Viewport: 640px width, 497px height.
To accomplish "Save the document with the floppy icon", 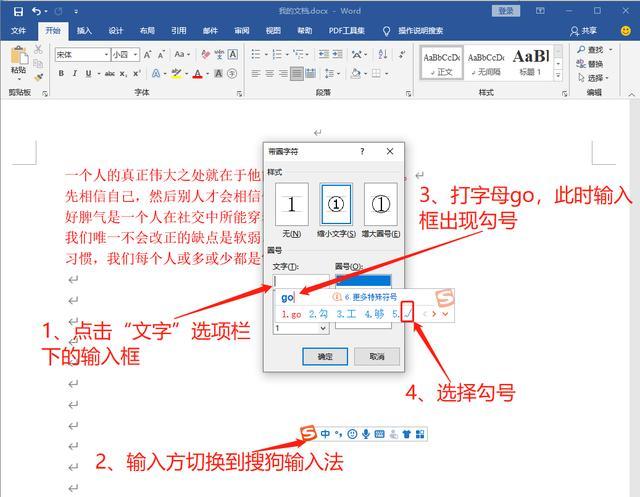I will click(x=18, y=11).
